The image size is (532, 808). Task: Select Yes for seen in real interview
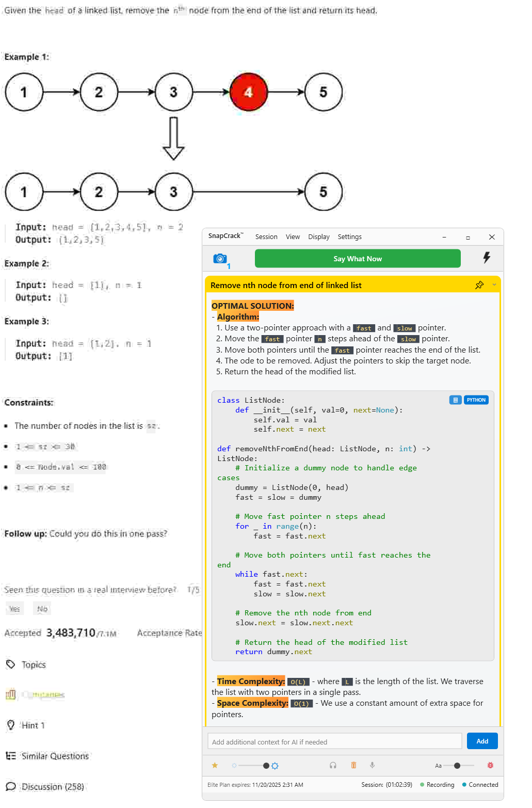(14, 609)
